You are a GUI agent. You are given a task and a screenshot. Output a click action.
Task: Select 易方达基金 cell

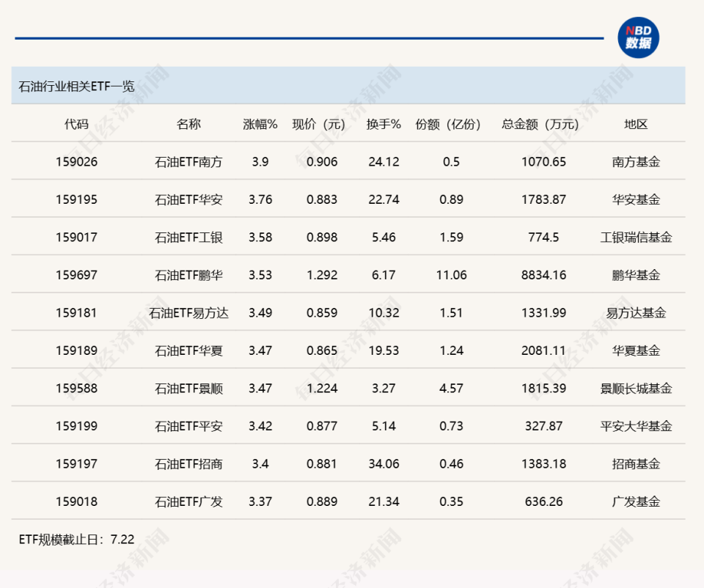pyautogui.click(x=636, y=312)
